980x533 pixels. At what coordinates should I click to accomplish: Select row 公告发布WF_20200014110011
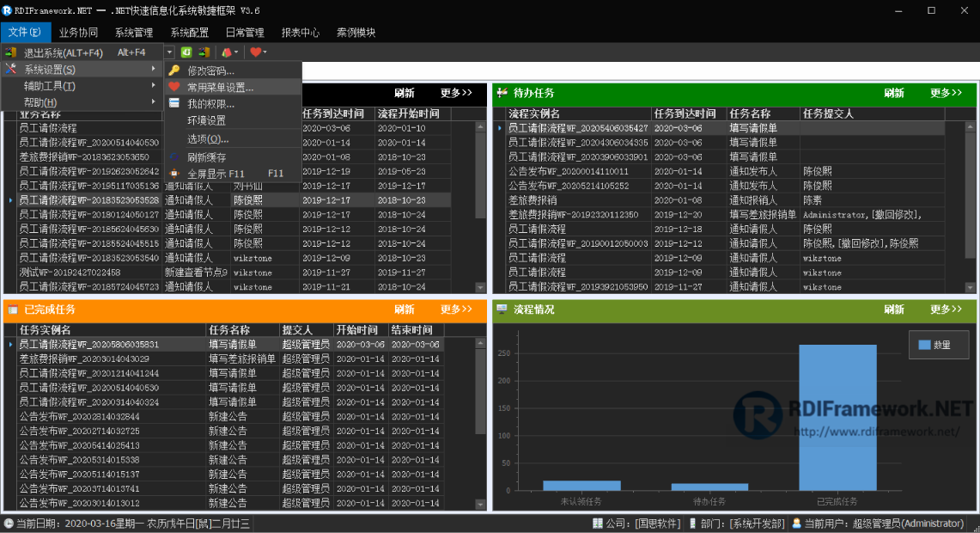[727, 171]
